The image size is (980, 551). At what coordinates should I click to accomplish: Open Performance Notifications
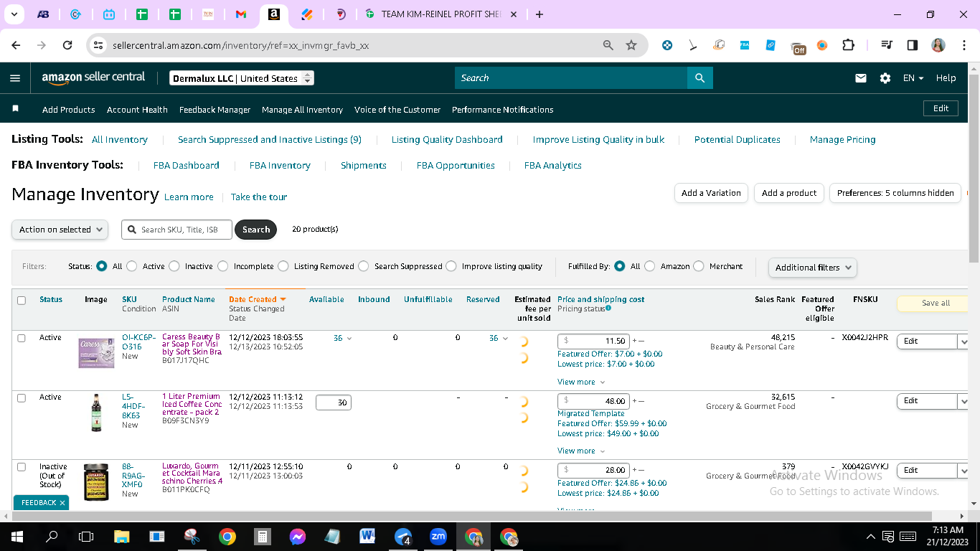(x=502, y=110)
